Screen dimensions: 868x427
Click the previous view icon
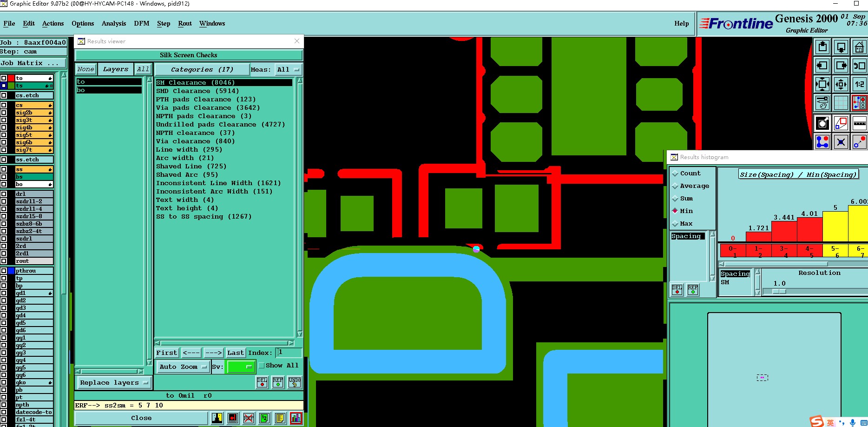click(x=859, y=66)
